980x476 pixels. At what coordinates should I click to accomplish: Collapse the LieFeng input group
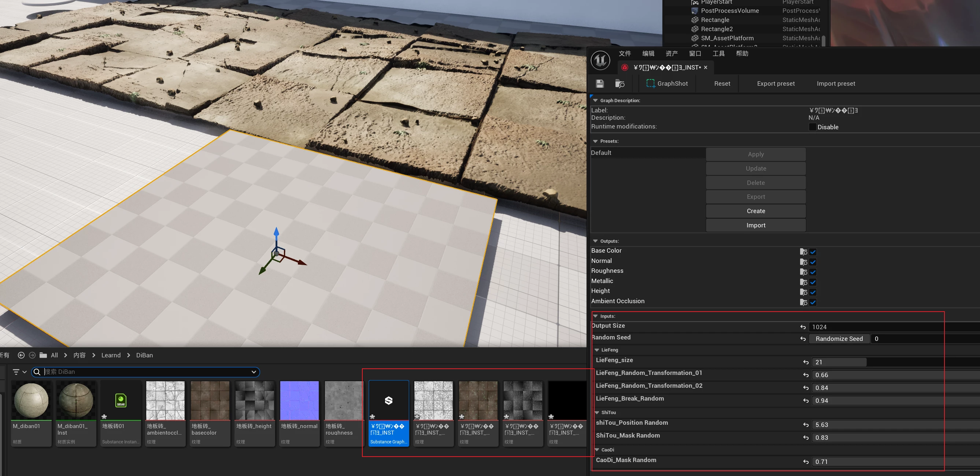(x=597, y=350)
